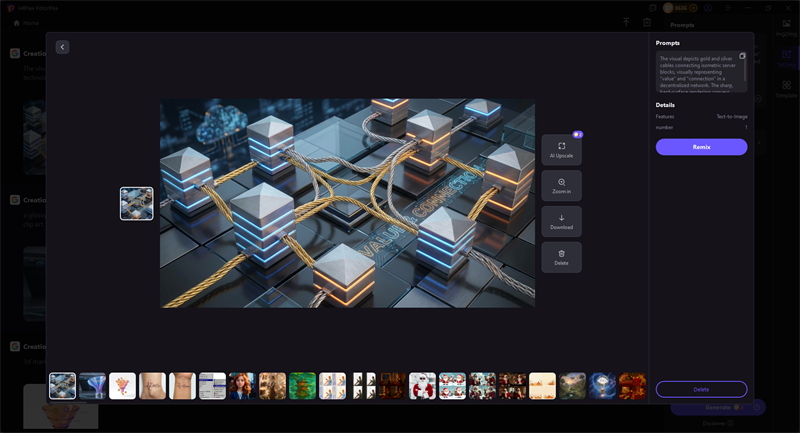Open the feedback message icon in title bar
This screenshot has height=433, width=800.
pos(653,8)
